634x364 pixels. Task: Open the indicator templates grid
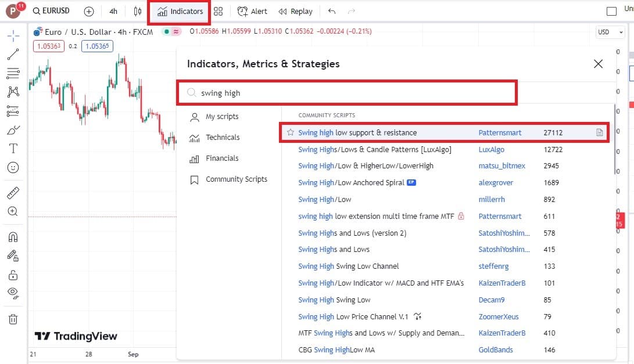219,11
